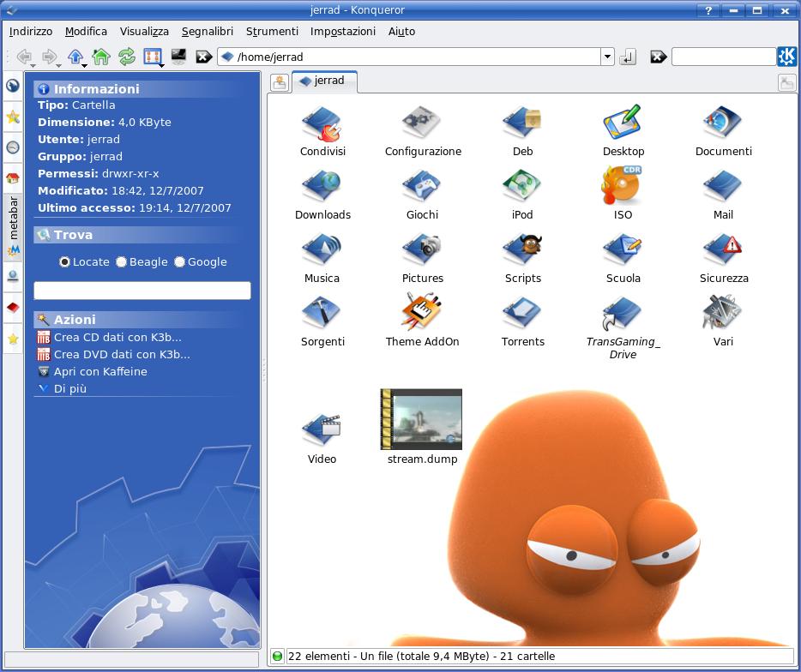Open the Aiuto menu

(x=401, y=32)
